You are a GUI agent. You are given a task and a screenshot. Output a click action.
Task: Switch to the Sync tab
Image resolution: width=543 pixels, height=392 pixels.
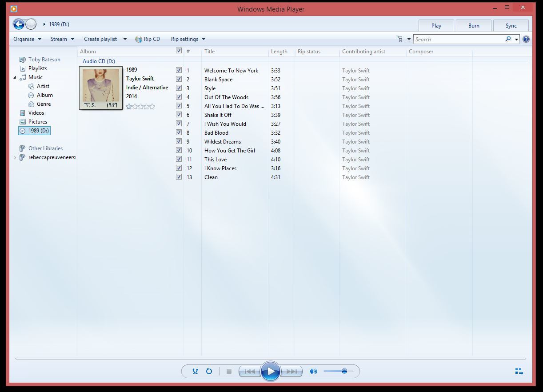pyautogui.click(x=511, y=26)
